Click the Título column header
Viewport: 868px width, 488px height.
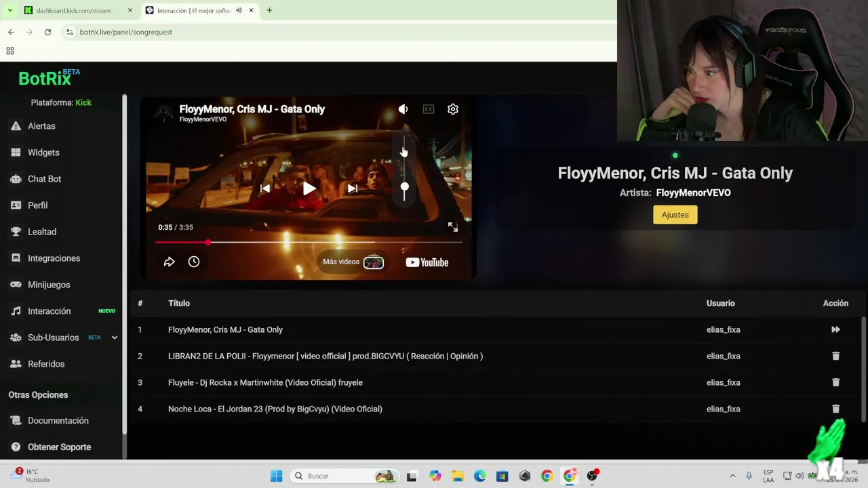pos(179,303)
